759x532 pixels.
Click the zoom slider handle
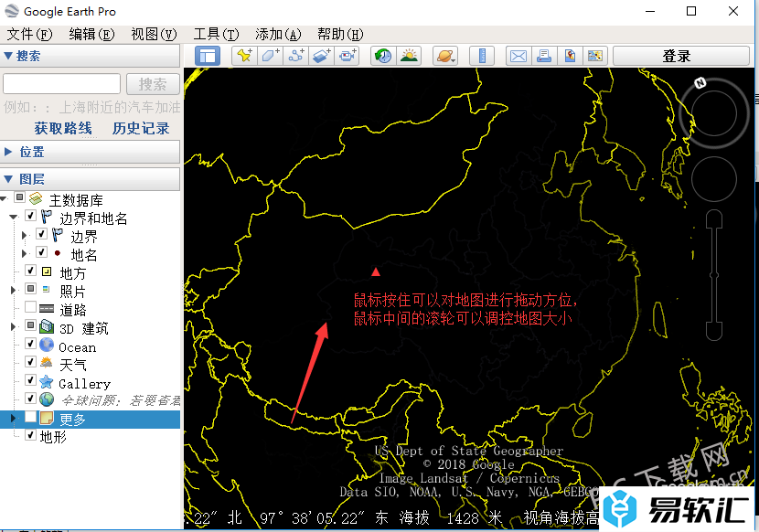point(714,275)
